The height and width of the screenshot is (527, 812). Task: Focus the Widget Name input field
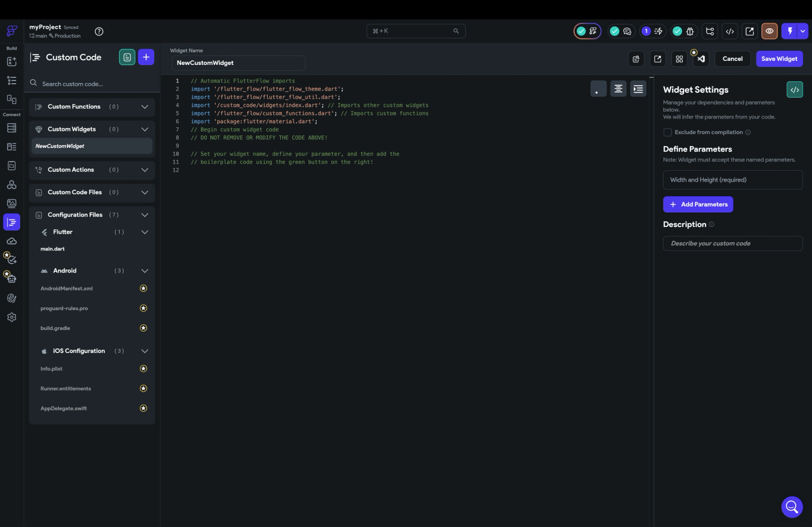tap(238, 63)
